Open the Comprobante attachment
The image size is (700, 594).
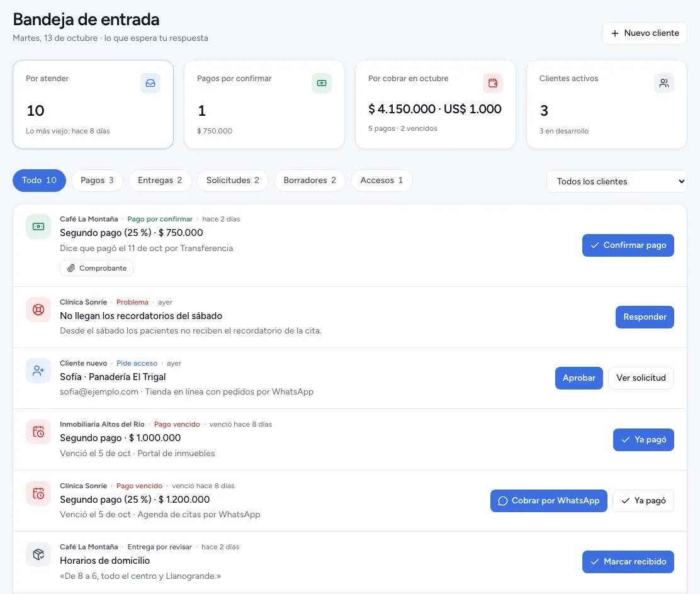(x=96, y=268)
